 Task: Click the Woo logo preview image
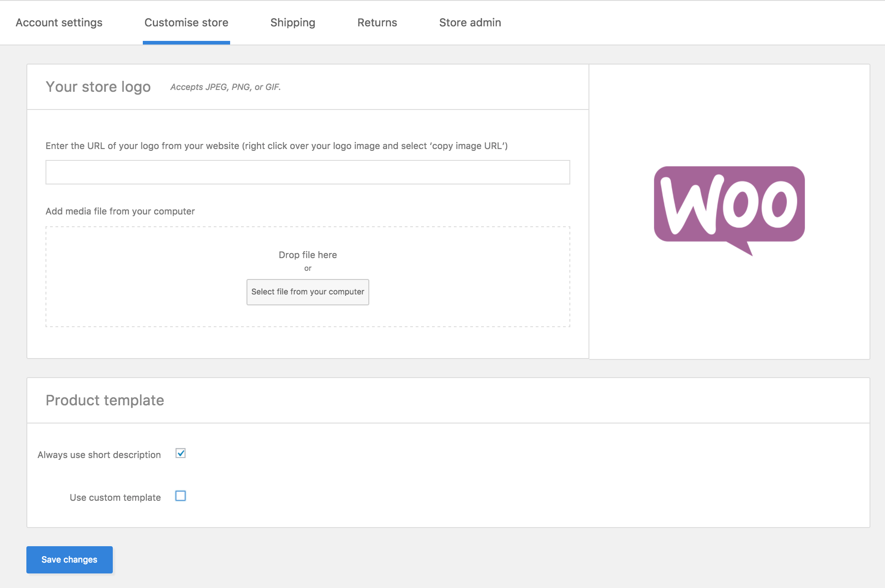tap(729, 209)
